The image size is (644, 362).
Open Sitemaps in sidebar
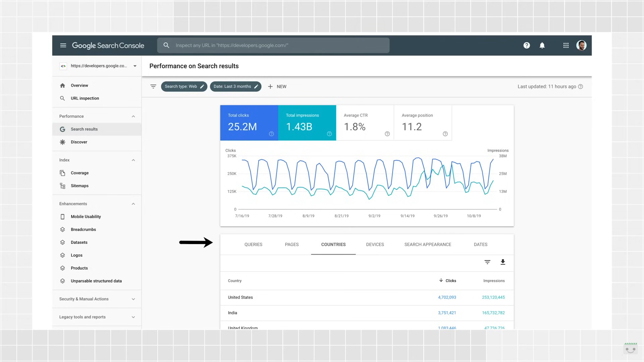(x=97, y=186)
